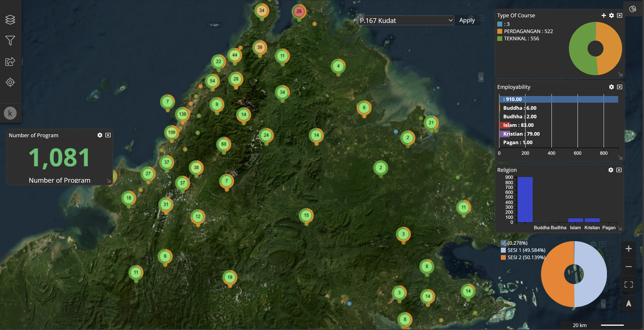
Task: Activate the locate target icon
Action: tap(10, 82)
